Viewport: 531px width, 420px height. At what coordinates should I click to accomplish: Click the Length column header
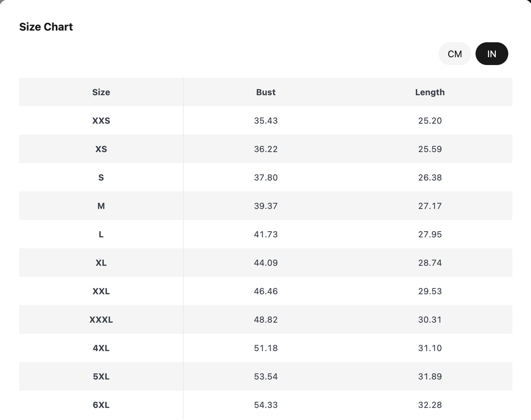[430, 92]
